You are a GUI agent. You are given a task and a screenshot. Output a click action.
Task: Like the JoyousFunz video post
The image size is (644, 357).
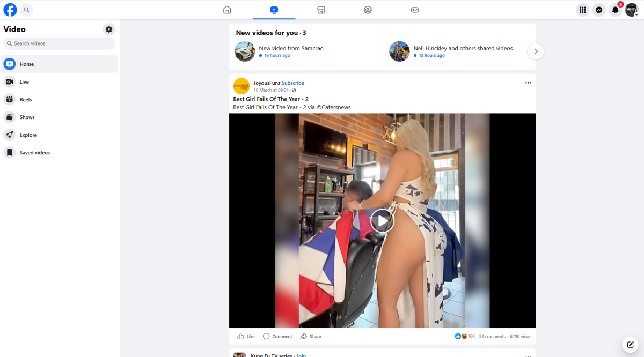(246, 336)
